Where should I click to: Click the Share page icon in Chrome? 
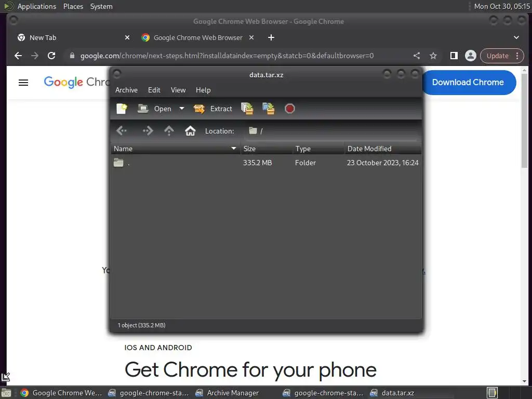point(417,56)
